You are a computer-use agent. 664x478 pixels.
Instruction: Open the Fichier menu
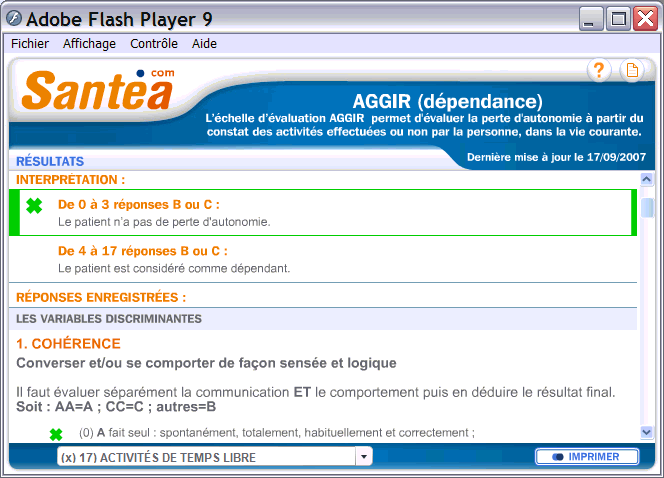point(30,44)
